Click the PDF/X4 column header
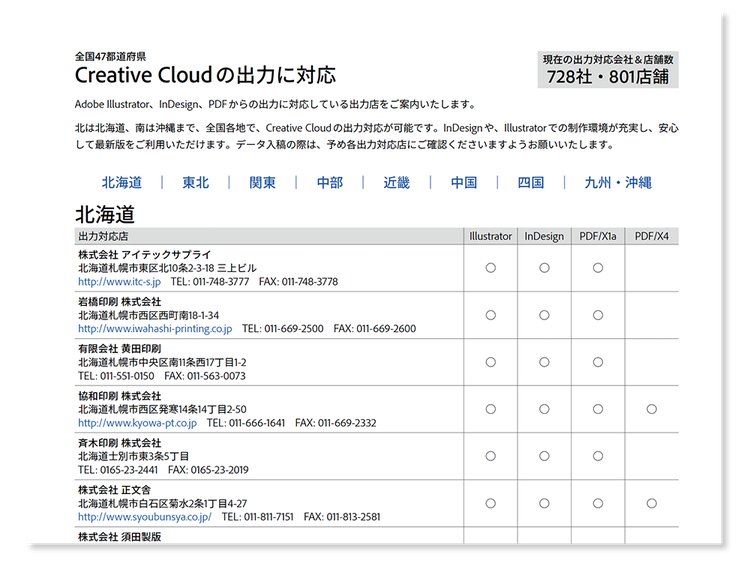This screenshot has height=563, width=750. tap(651, 236)
